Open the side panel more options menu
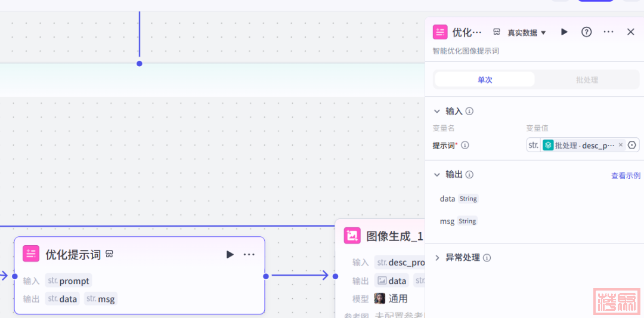644x318 pixels. (x=608, y=32)
